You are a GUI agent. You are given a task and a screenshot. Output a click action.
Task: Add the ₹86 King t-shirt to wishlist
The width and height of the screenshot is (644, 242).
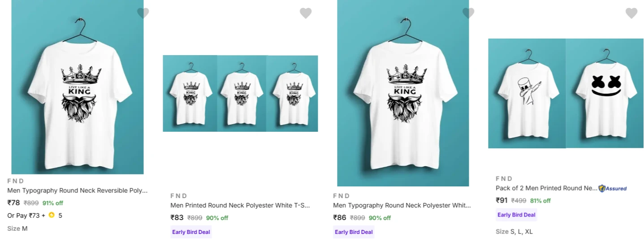(x=468, y=13)
